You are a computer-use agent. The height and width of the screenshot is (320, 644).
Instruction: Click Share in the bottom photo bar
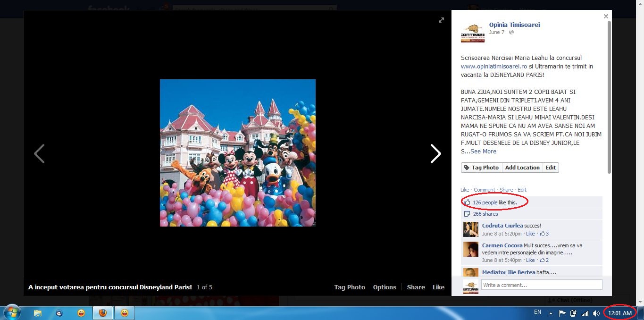(416, 287)
